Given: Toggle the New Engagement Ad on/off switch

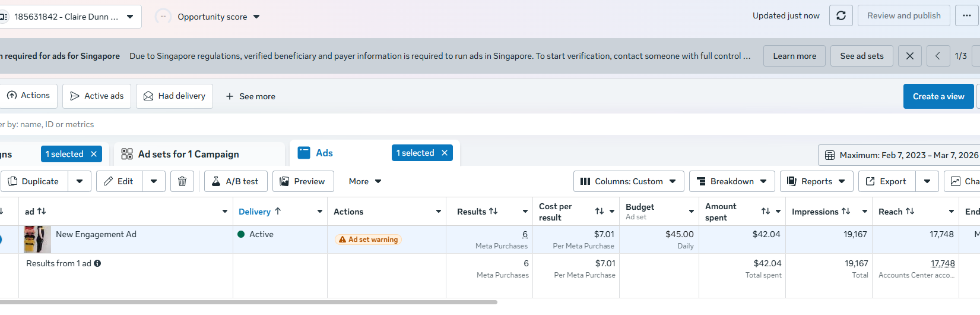Looking at the screenshot, I should pos(1,240).
